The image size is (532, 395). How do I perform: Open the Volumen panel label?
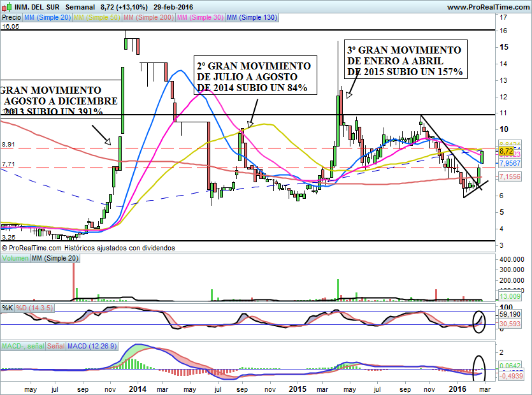(15, 258)
